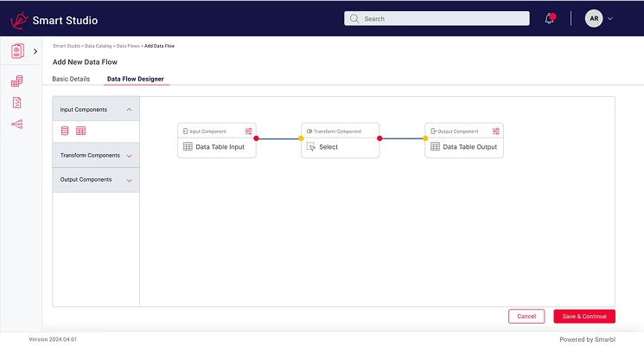
Task: Click the Search input field
Action: [x=437, y=18]
